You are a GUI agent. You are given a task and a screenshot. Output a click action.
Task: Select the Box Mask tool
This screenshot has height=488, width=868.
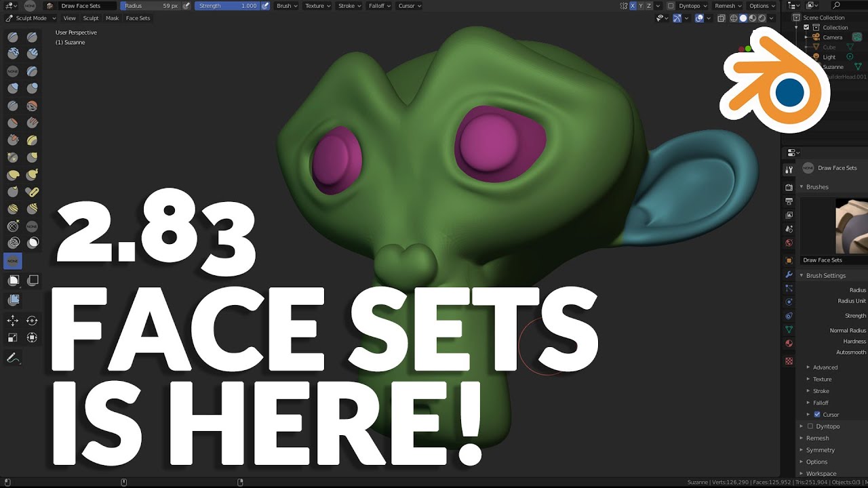13,280
